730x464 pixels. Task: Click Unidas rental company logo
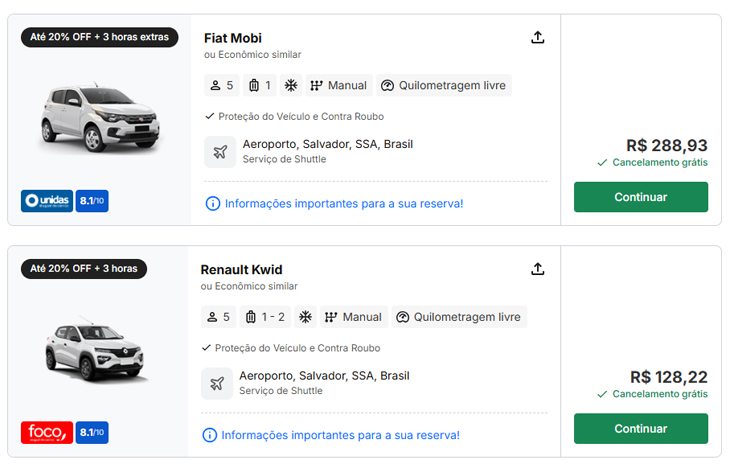(x=47, y=201)
